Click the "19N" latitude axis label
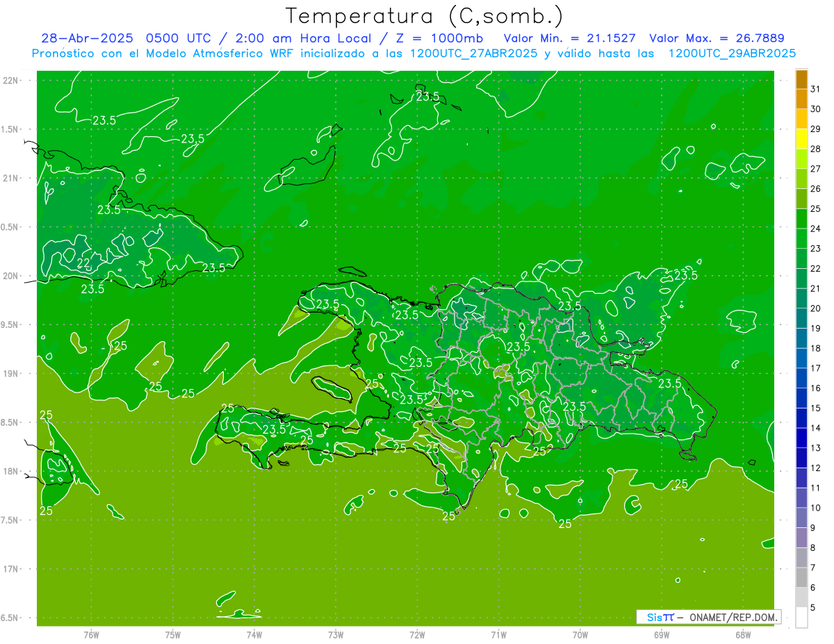 [13, 374]
